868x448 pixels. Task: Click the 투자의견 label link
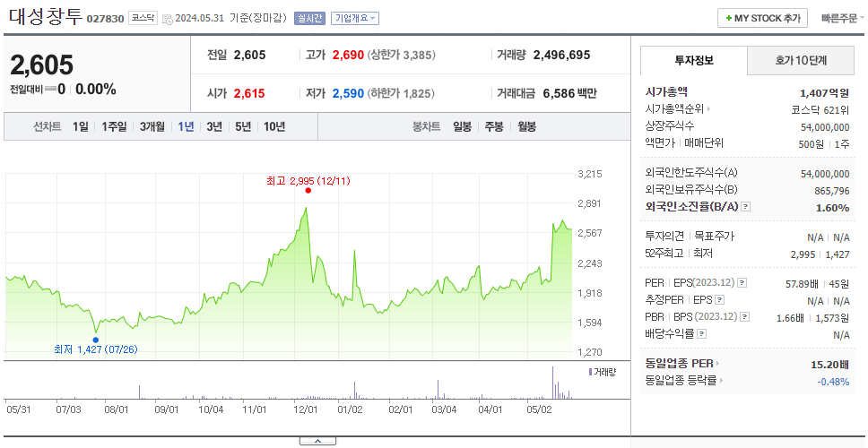coord(664,237)
